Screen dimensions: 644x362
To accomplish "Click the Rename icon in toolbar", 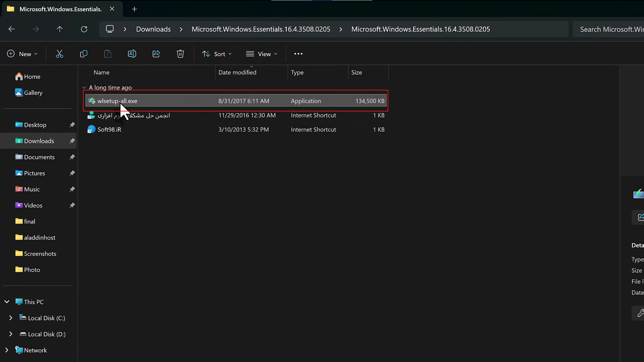I will click(x=132, y=54).
